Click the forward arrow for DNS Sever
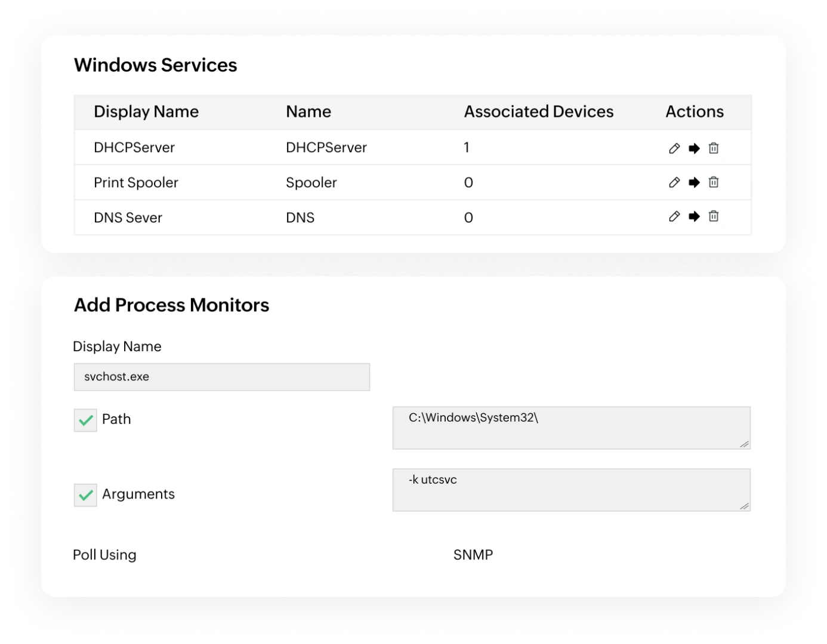The width and height of the screenshot is (827, 644). pos(694,217)
